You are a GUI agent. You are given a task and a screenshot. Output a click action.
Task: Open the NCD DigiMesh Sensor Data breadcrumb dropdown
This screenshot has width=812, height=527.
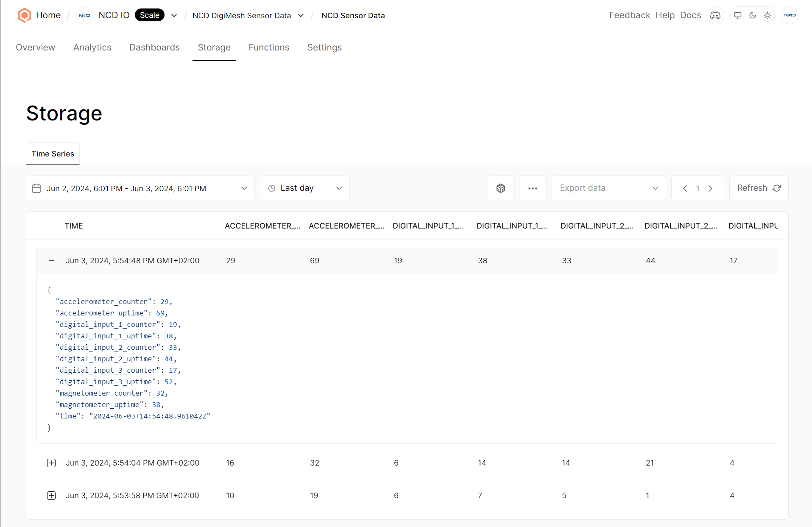click(x=301, y=15)
